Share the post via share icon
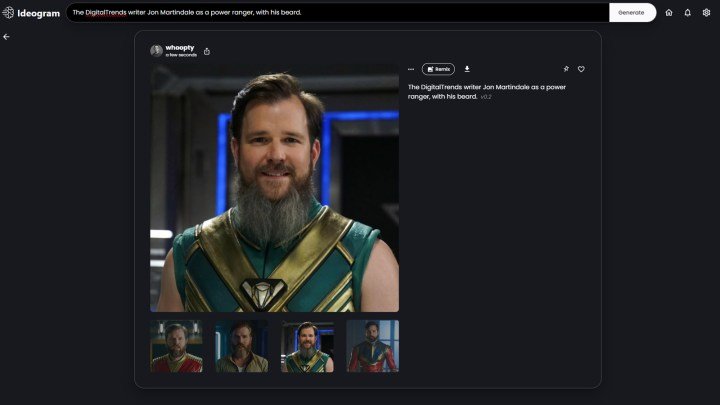720x405 pixels. (207, 51)
